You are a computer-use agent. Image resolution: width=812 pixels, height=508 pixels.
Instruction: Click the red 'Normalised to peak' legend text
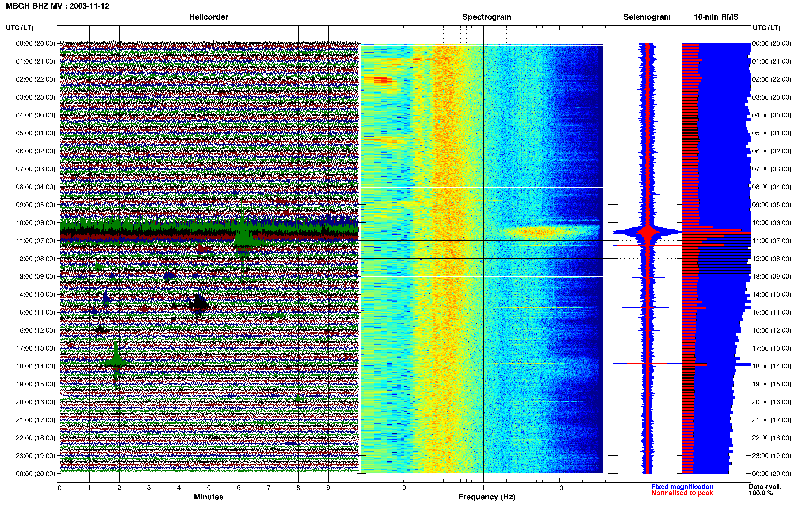pyautogui.click(x=682, y=493)
